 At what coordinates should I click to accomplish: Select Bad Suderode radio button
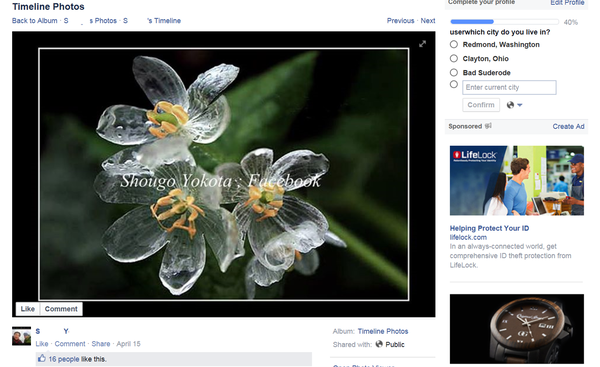(454, 73)
